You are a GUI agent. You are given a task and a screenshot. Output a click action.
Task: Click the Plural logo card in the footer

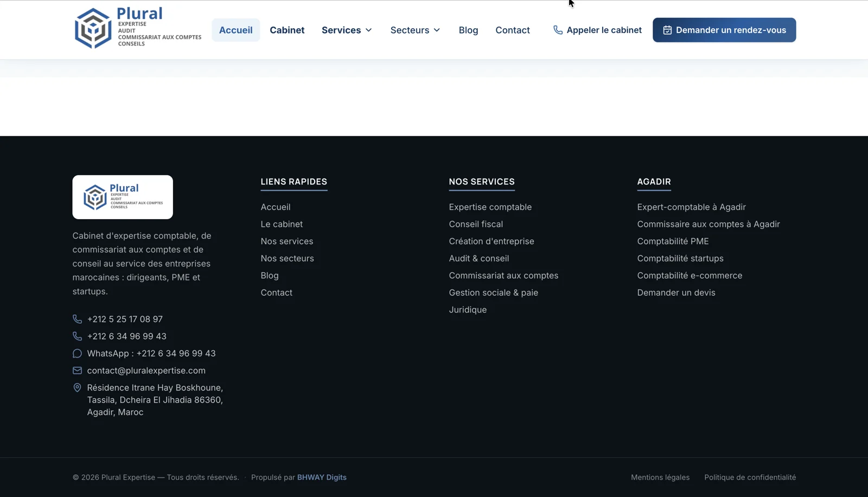(x=123, y=197)
